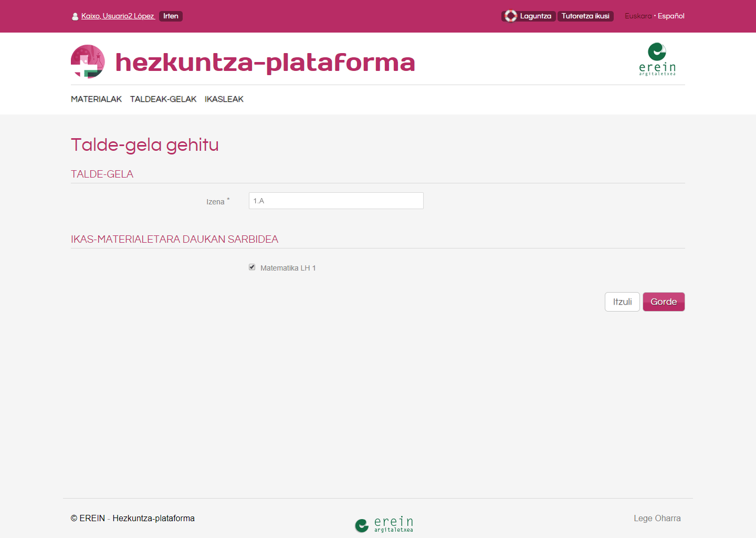Viewport: 756px width, 538px height.
Task: Click the erein logo in the footer
Action: click(x=384, y=524)
